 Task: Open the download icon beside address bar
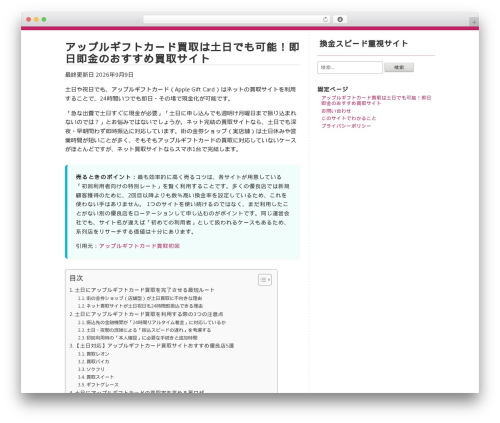pyautogui.click(x=340, y=19)
